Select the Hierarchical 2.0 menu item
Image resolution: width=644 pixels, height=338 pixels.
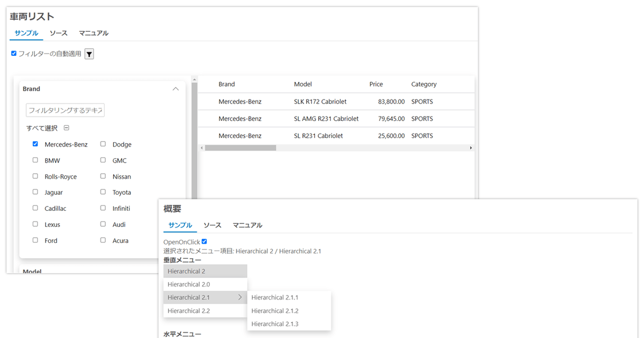click(190, 284)
